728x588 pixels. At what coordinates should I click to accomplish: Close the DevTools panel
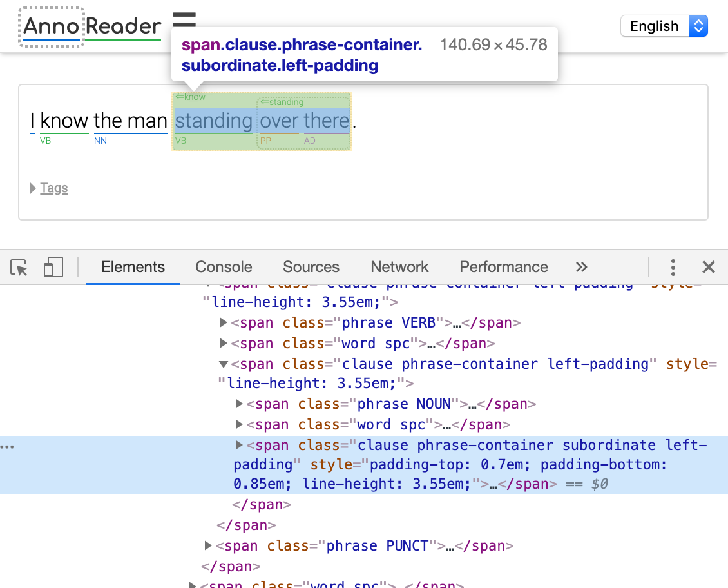[x=708, y=268]
